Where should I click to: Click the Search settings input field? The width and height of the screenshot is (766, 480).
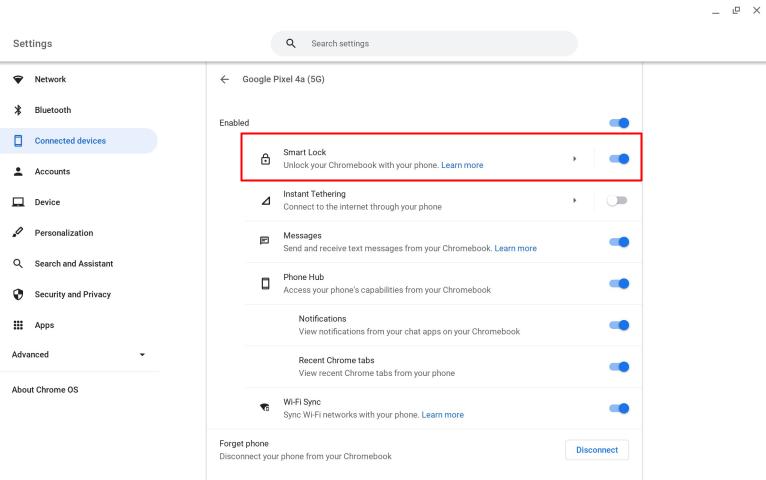pyautogui.click(x=424, y=43)
